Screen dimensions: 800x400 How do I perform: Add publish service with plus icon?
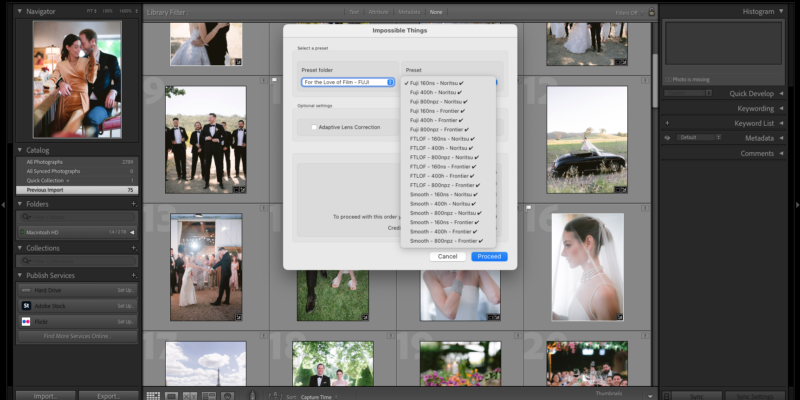[134, 276]
